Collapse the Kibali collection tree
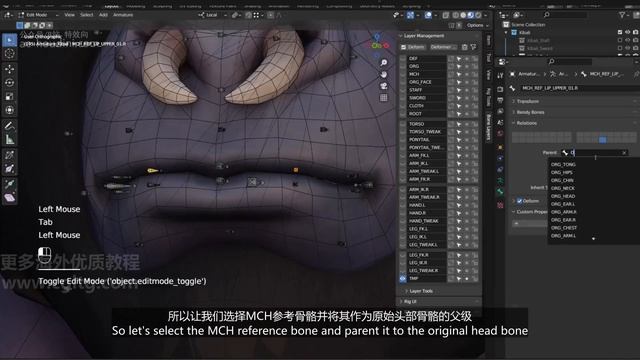Viewport: 640px width, 360px height. click(506, 33)
